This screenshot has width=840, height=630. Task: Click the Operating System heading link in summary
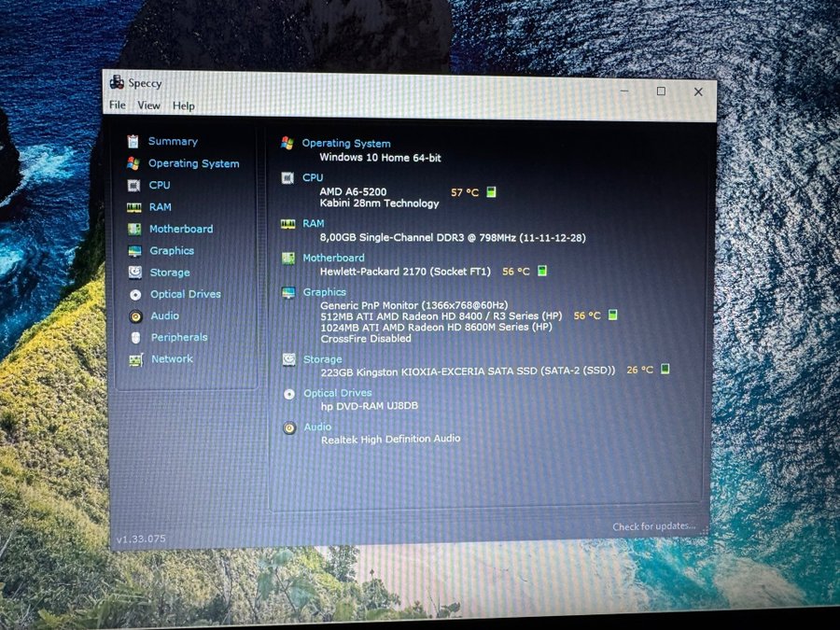(x=346, y=144)
